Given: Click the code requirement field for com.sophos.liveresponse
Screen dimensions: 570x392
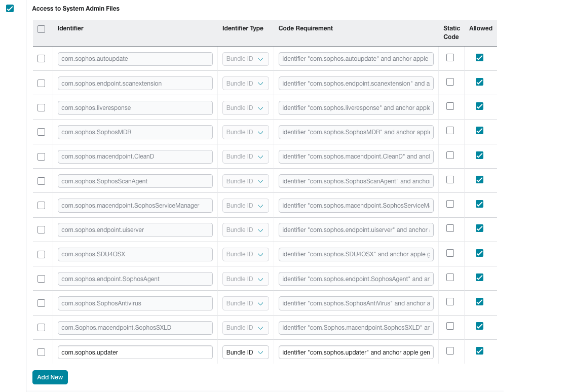Looking at the screenshot, I should pyautogui.click(x=356, y=108).
